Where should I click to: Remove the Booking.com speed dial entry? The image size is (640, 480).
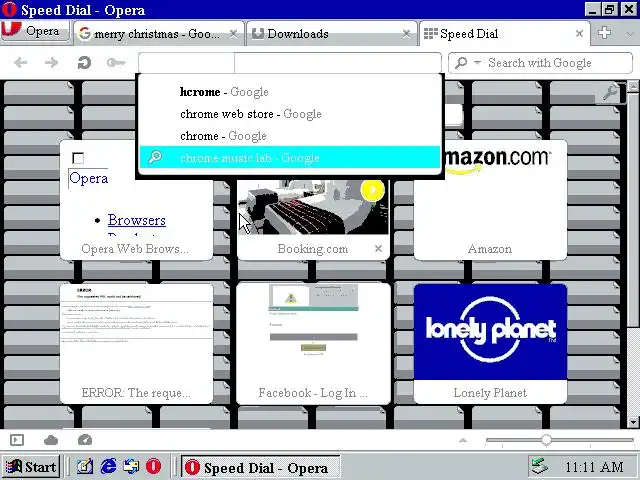point(378,248)
